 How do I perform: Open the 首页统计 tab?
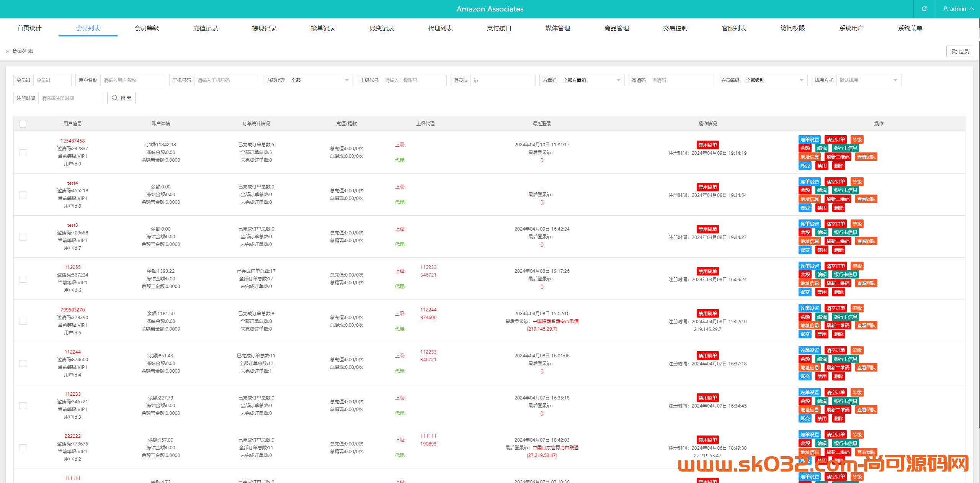(x=29, y=28)
